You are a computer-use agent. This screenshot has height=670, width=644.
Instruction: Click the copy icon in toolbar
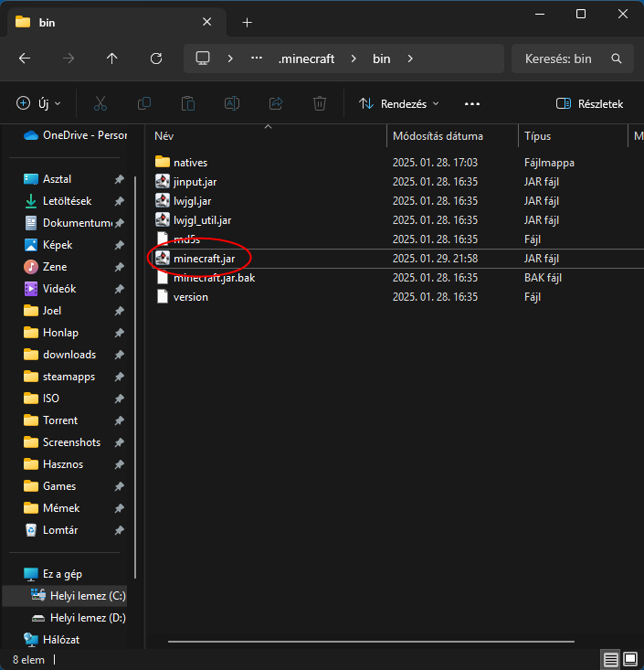144,103
